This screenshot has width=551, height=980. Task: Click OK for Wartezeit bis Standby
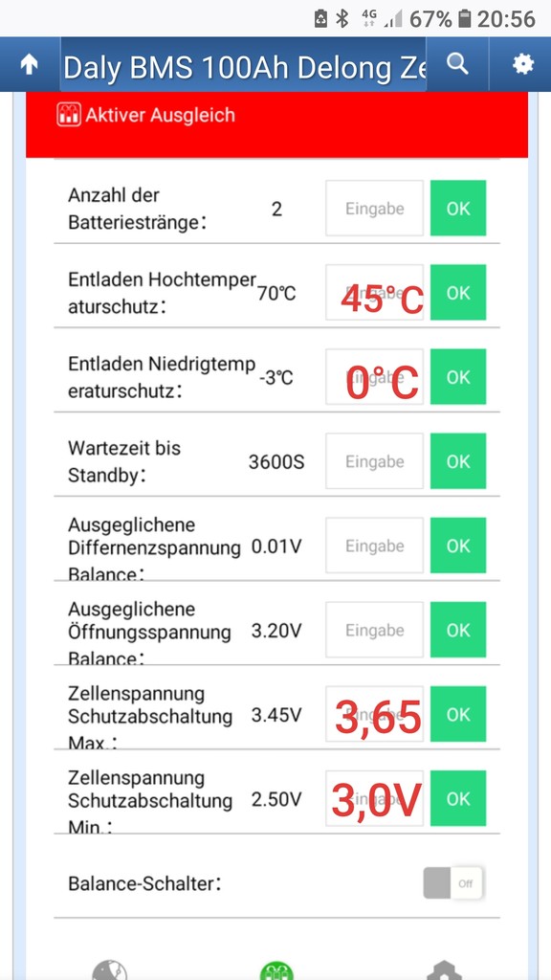458,461
